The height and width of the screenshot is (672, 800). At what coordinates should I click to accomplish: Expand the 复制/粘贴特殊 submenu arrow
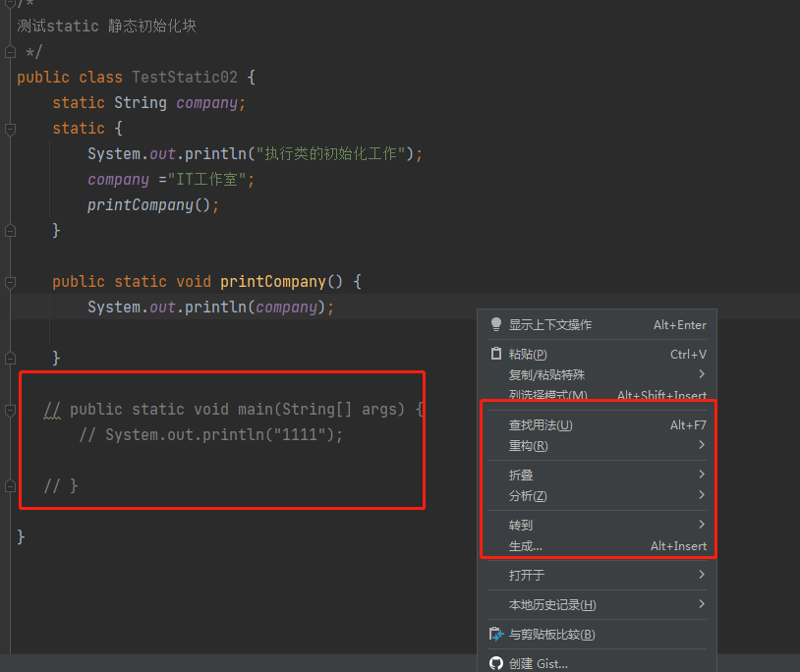pos(702,374)
